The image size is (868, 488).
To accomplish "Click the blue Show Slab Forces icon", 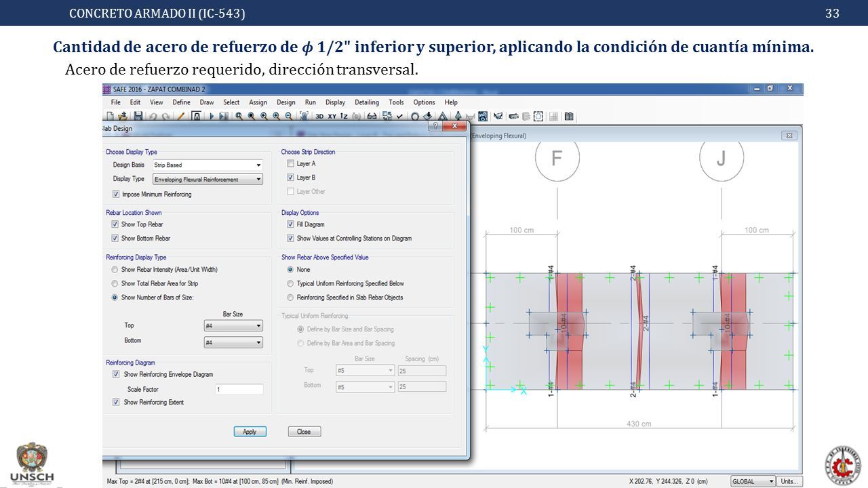I will [483, 116].
